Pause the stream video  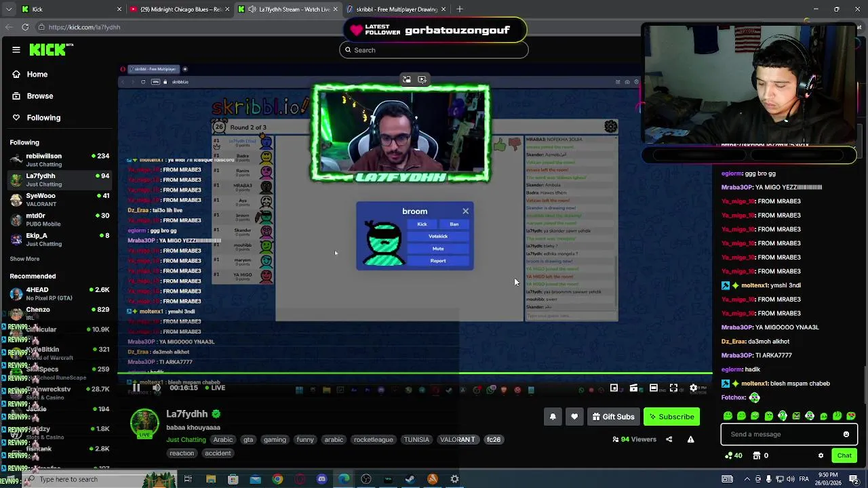136,388
